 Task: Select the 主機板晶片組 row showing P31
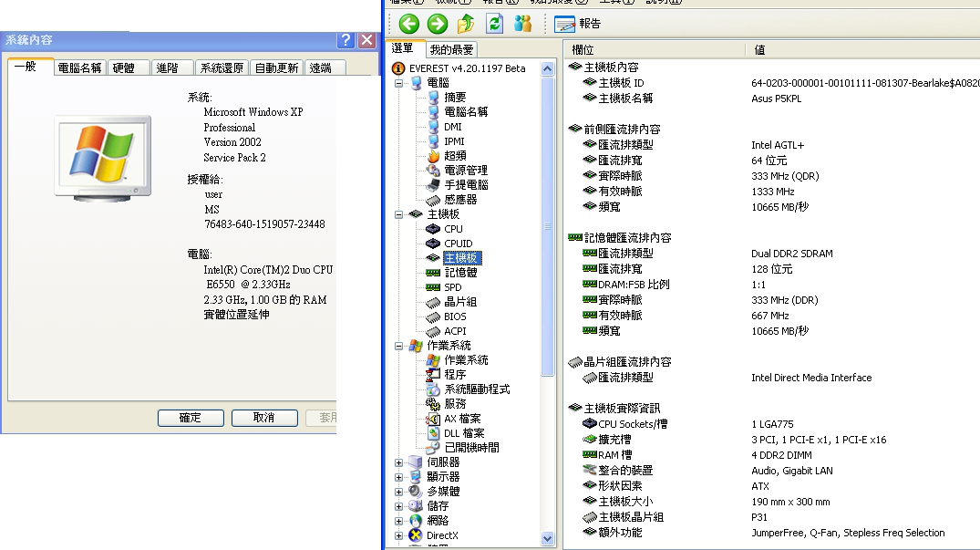(x=773, y=517)
